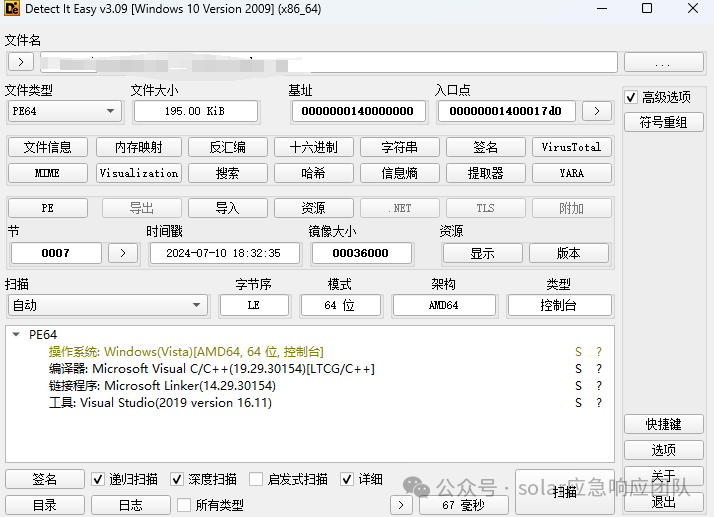Click the PE button
Image resolution: width=714 pixels, height=517 pixels.
point(48,208)
